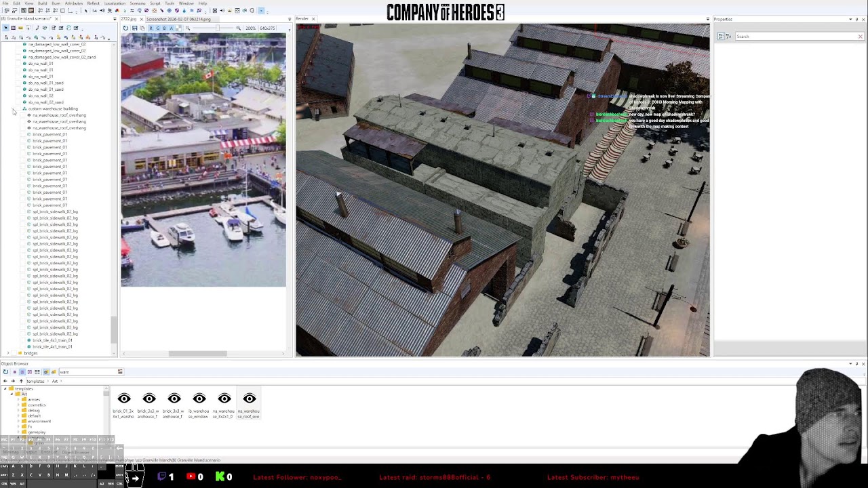Zoom in with the magnifier plus icon

(x=239, y=28)
